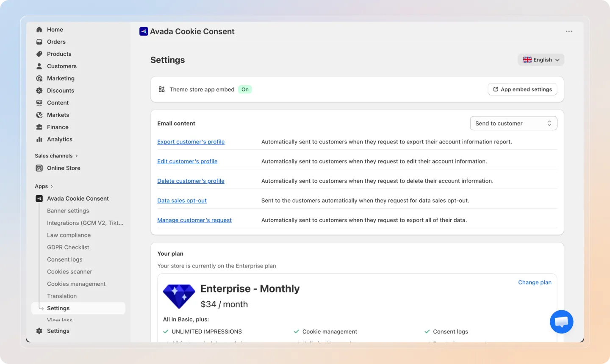The image size is (610, 364).
Task: Click the Online Store storefront icon
Action: click(39, 168)
